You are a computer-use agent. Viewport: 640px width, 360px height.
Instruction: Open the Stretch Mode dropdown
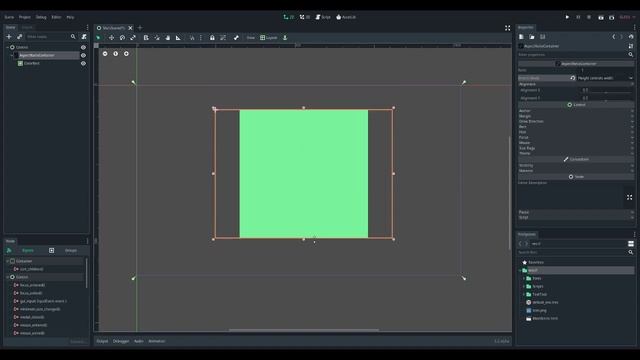pos(605,78)
